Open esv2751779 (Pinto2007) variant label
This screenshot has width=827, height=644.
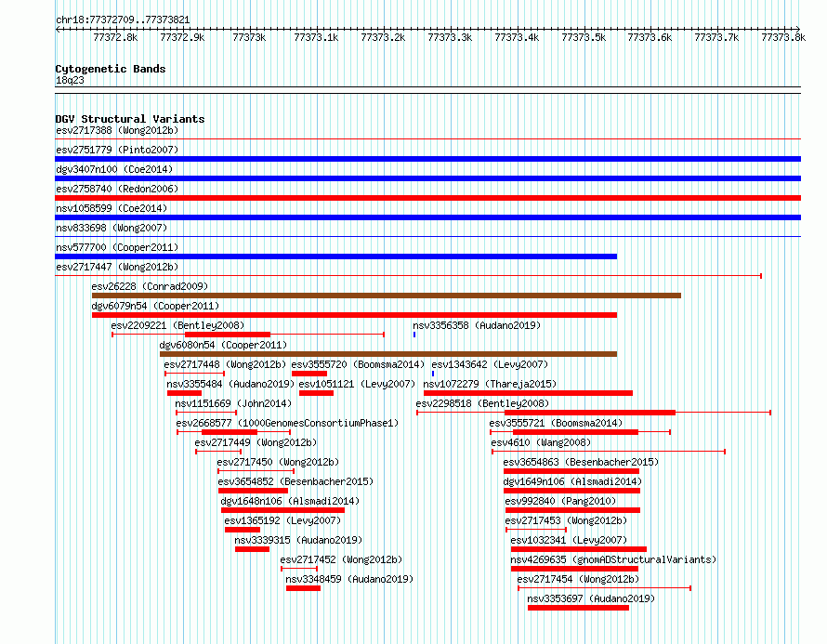[117, 150]
